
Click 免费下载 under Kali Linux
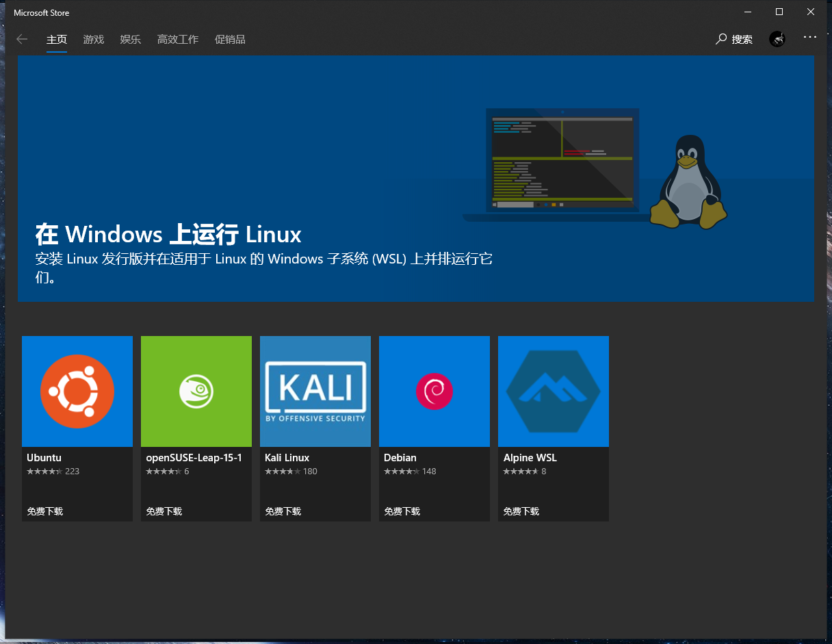(283, 511)
